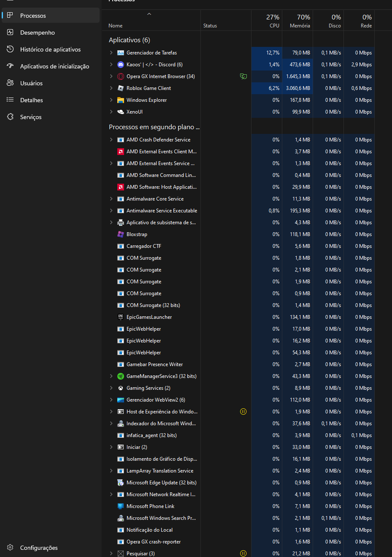
Task: Click the Histórico de aplicativos clock icon
Action: coord(10,49)
